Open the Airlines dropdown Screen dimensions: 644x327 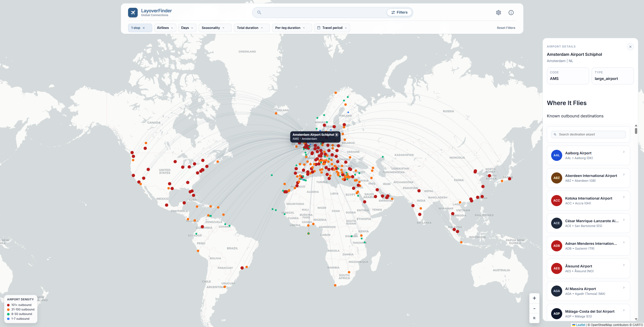click(x=165, y=28)
